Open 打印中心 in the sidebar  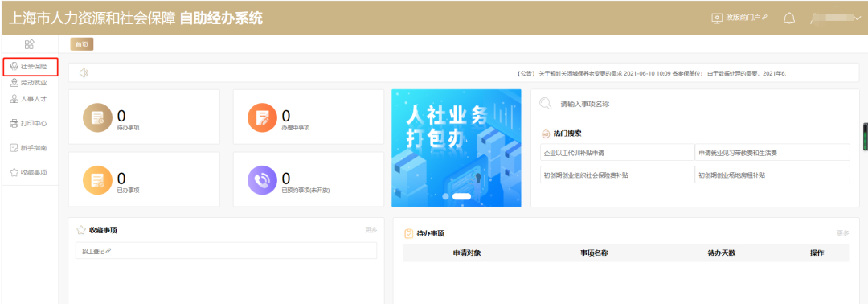coord(29,124)
